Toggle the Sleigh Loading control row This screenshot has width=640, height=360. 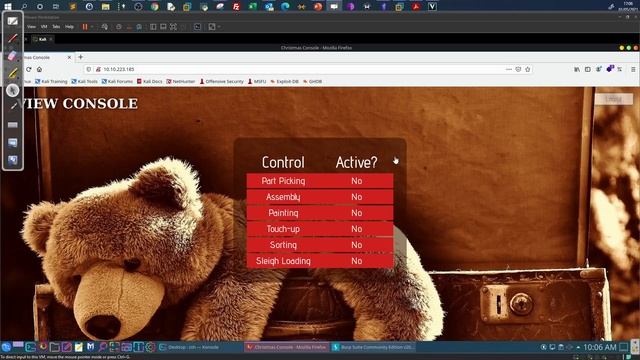tap(320, 261)
